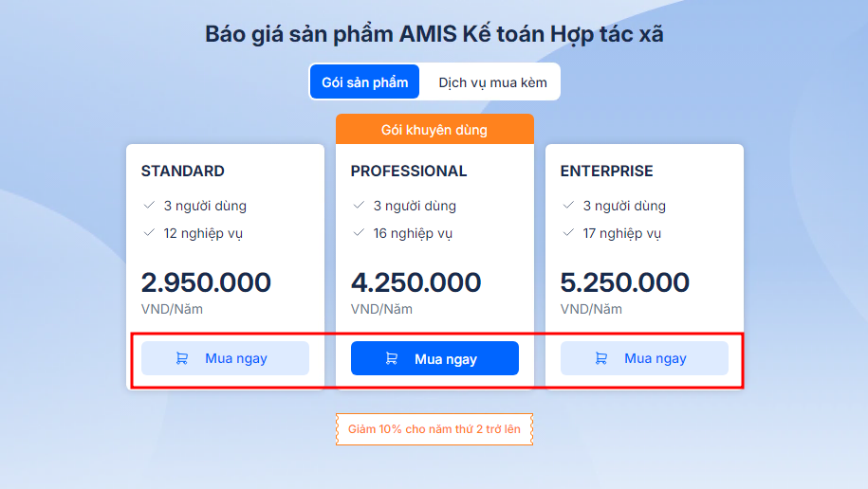The image size is (868, 489).
Task: Click the STANDARD plan title
Action: tap(183, 171)
